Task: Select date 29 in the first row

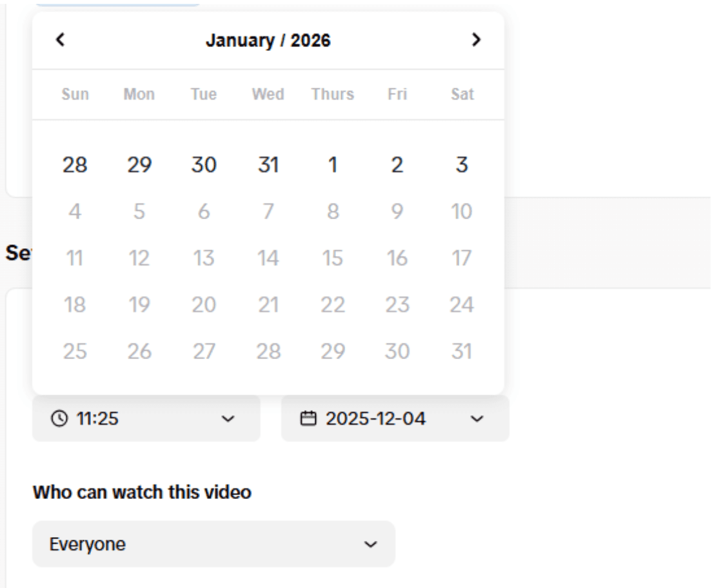Action: pyautogui.click(x=139, y=165)
